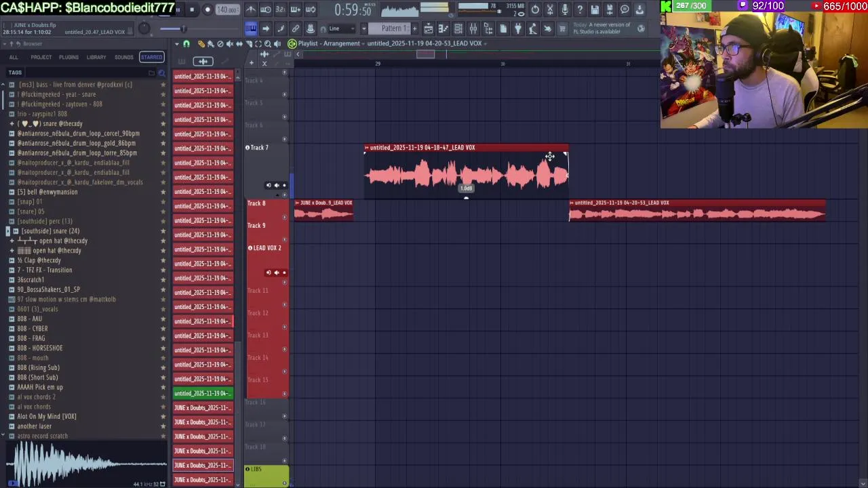868x488 pixels.
Task: Open the download content icon
Action: tap(639, 9)
